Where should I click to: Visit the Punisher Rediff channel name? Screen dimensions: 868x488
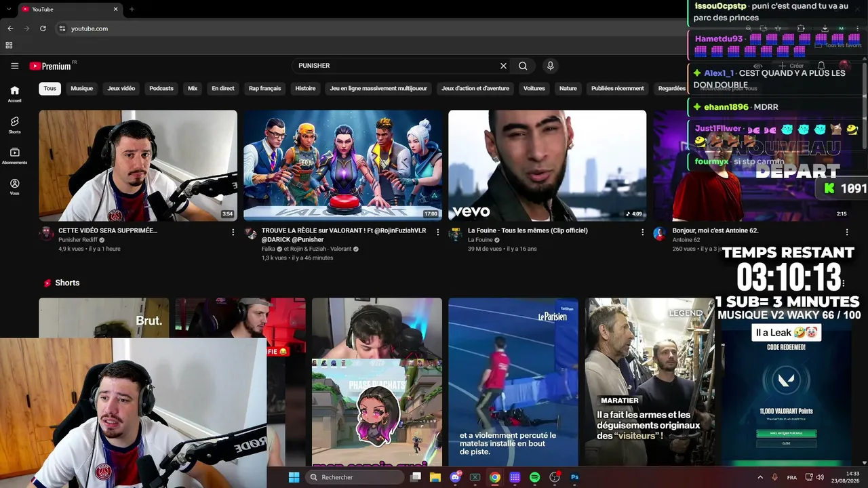[78, 240]
